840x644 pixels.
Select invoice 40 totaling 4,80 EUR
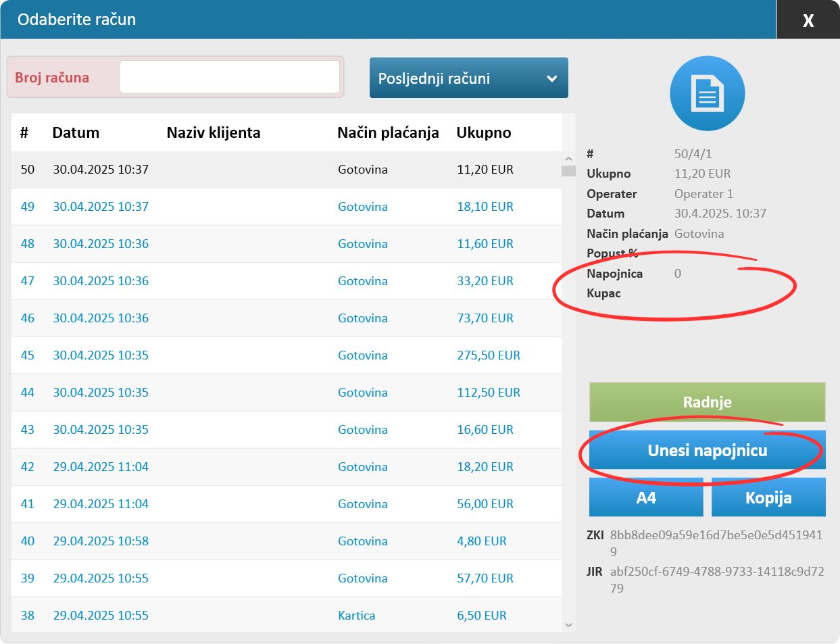pyautogui.click(x=286, y=541)
